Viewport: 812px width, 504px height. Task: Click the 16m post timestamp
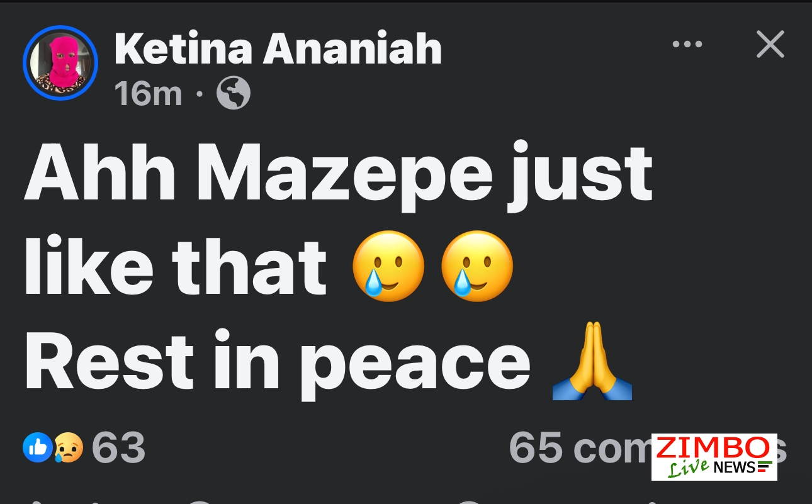point(148,94)
